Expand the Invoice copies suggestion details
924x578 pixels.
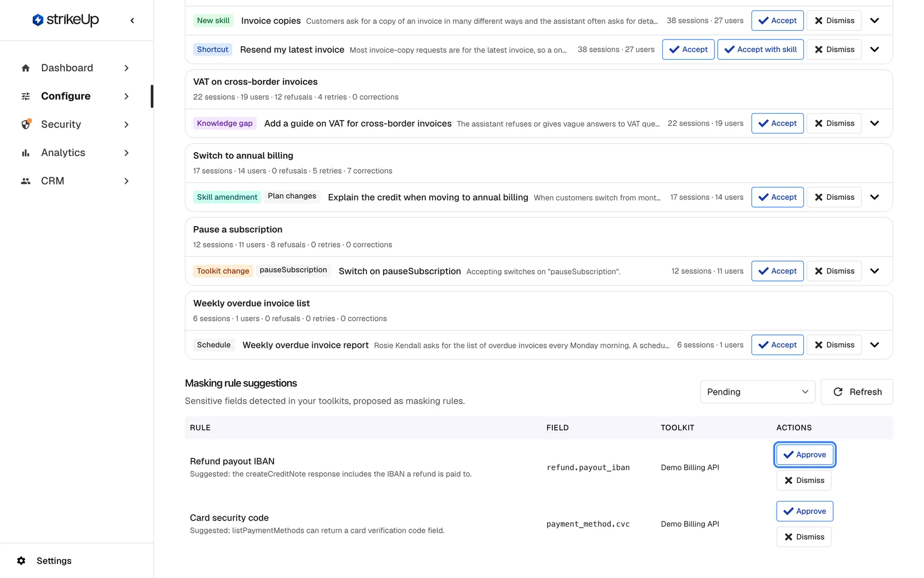coord(875,21)
